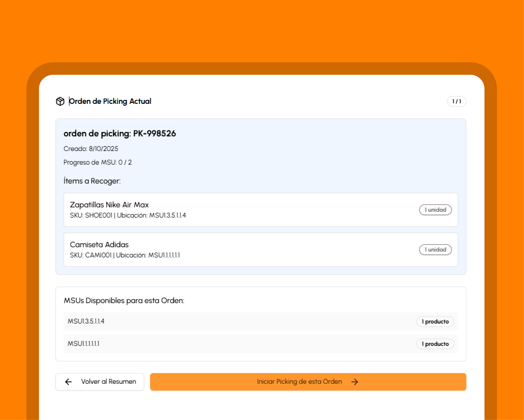Click the 1 producto badge for MSU1.1.1.1.1.1
The height and width of the screenshot is (420, 524).
coord(435,344)
